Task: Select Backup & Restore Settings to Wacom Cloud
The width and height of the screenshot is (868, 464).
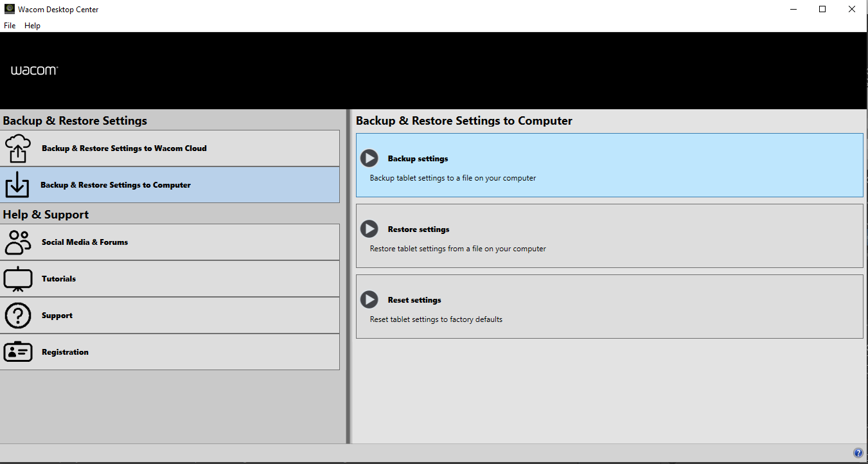Action: 170,148
